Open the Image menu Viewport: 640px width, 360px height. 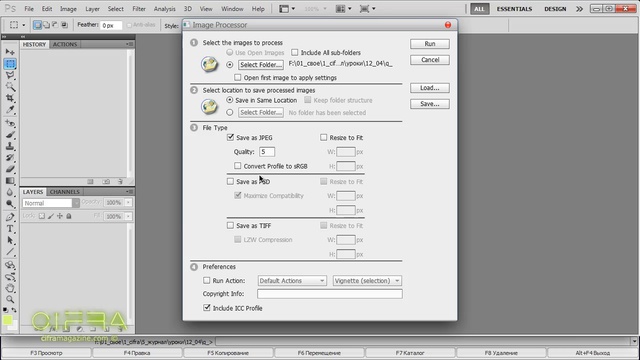tap(68, 9)
